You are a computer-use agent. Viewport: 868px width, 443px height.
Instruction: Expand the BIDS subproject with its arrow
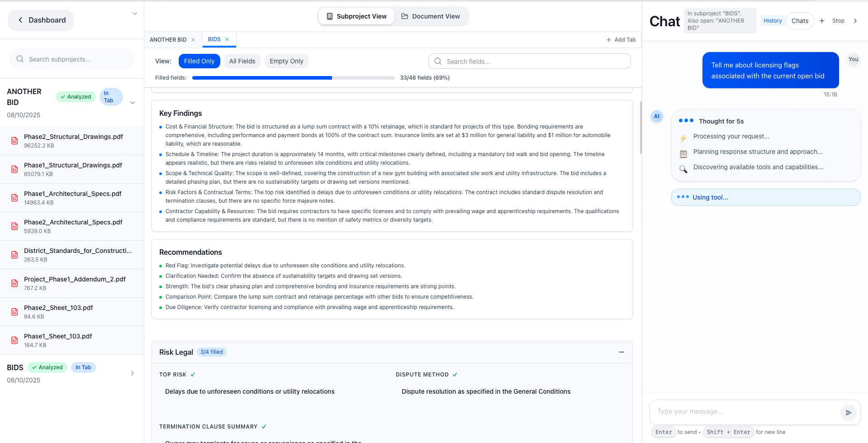click(x=132, y=373)
